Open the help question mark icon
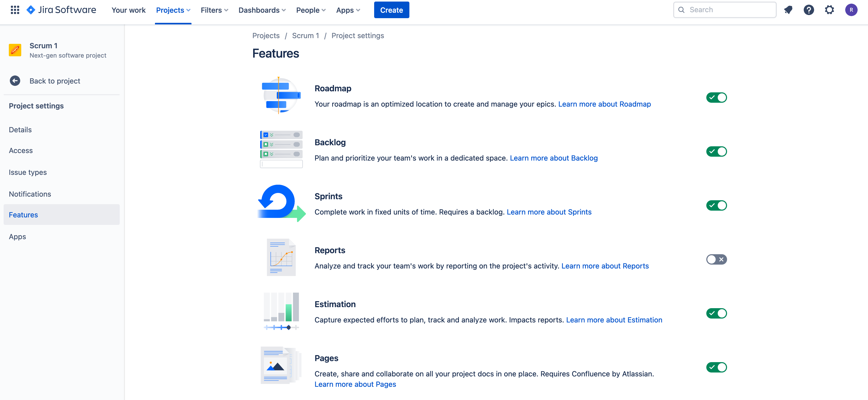868x400 pixels. [809, 10]
